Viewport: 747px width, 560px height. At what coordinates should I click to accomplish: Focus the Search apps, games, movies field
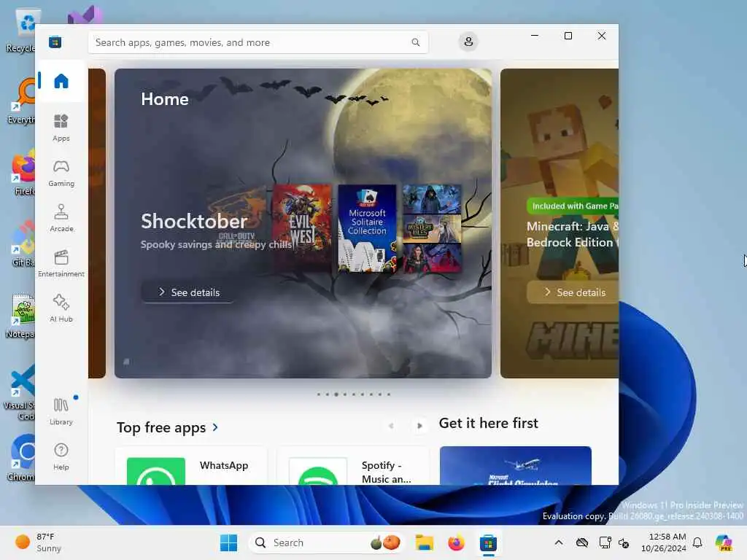click(258, 42)
